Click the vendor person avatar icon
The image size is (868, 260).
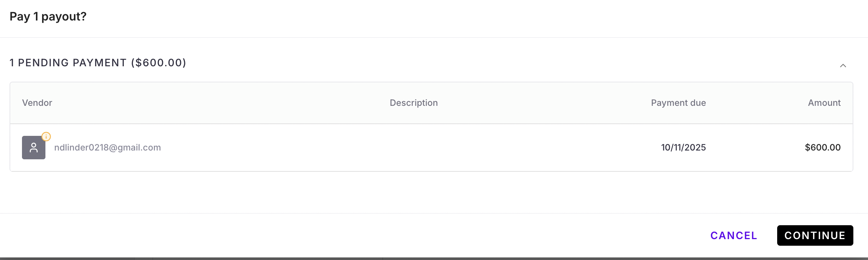click(x=34, y=148)
